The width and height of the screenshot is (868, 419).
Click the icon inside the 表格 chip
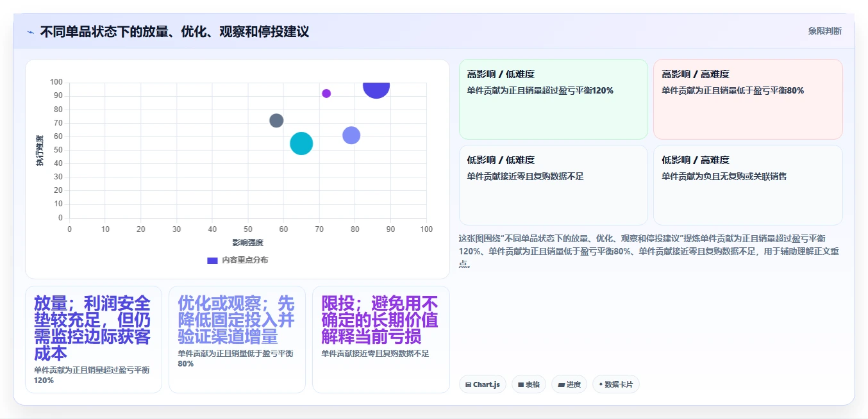521,384
